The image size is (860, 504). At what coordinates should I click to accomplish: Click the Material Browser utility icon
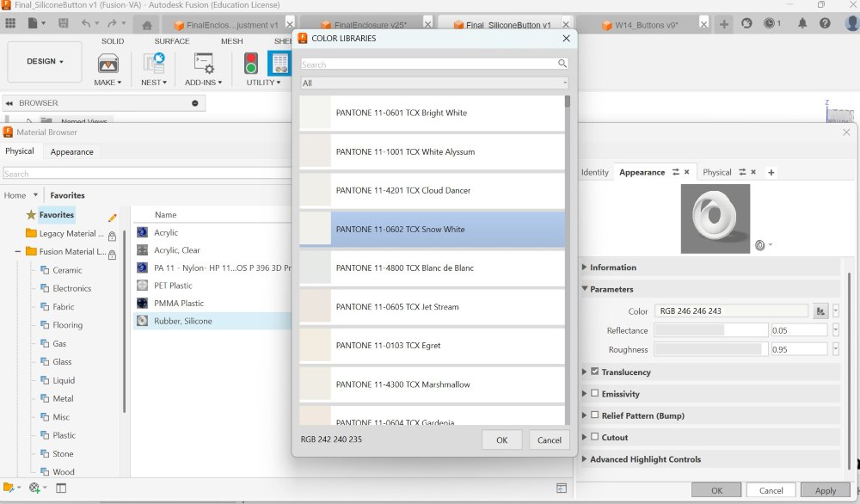(x=279, y=64)
